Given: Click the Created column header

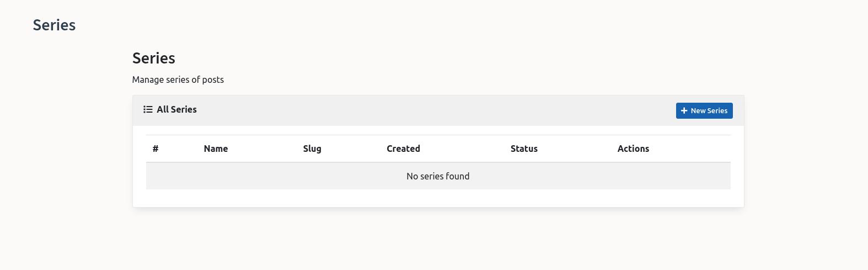Looking at the screenshot, I should click(x=403, y=149).
